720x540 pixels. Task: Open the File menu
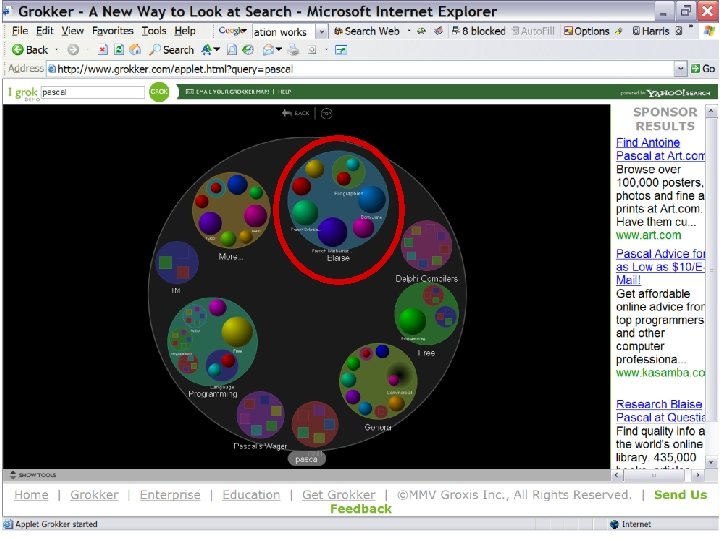[20, 31]
